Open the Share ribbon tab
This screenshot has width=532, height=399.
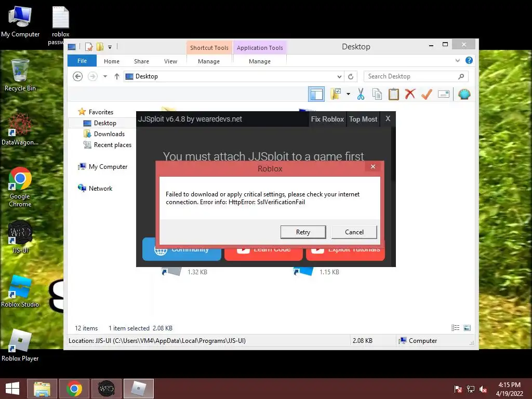tap(141, 61)
